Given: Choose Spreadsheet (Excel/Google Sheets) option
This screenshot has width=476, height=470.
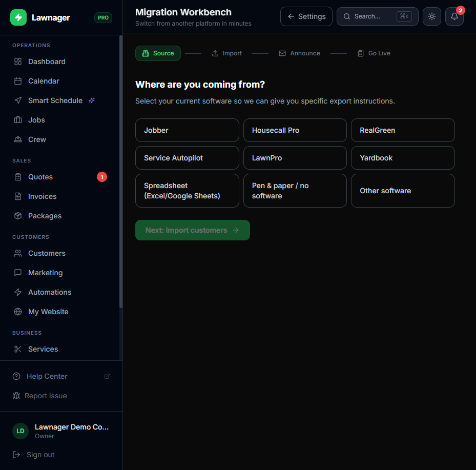Looking at the screenshot, I should click(187, 191).
